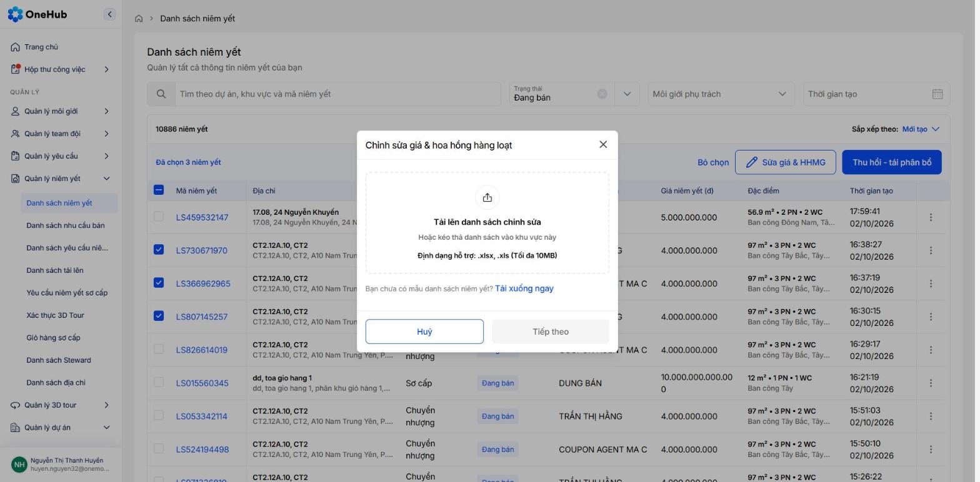Click Bỏ chọn to deselect listings

[x=713, y=162]
